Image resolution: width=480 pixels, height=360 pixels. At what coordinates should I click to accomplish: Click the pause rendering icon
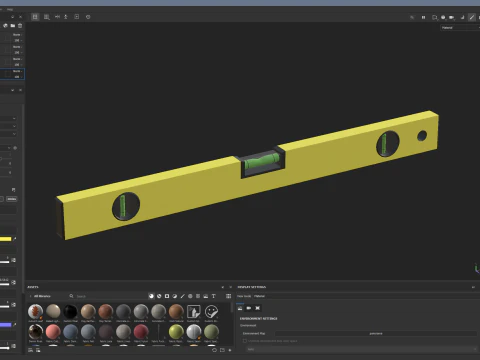[x=423, y=17]
